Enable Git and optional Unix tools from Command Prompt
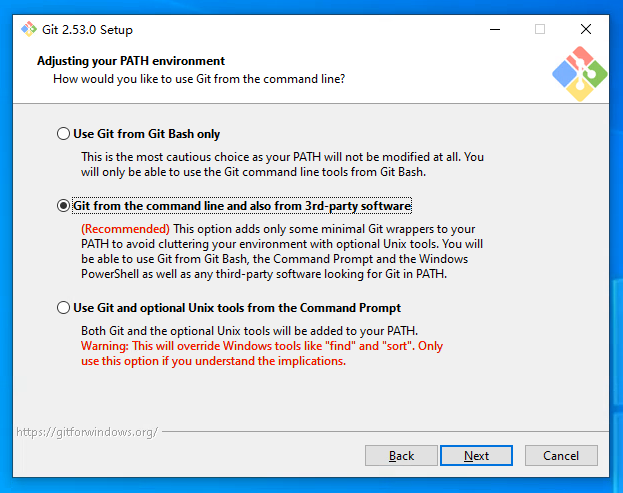Image resolution: width=623 pixels, height=493 pixels. click(x=65, y=308)
